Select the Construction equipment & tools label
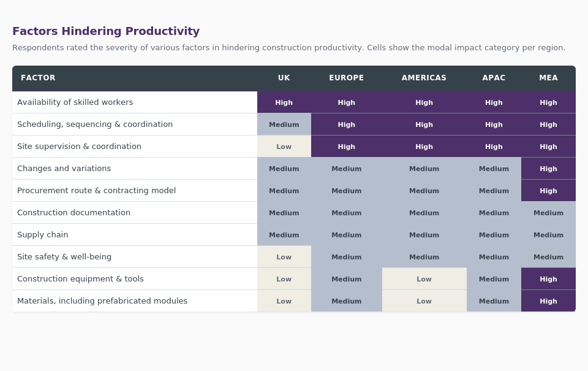This screenshot has height=371, width=588. [x=80, y=279]
